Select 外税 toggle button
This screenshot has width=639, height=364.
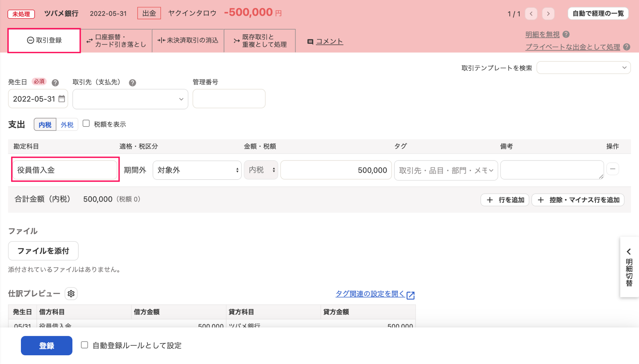[67, 125]
